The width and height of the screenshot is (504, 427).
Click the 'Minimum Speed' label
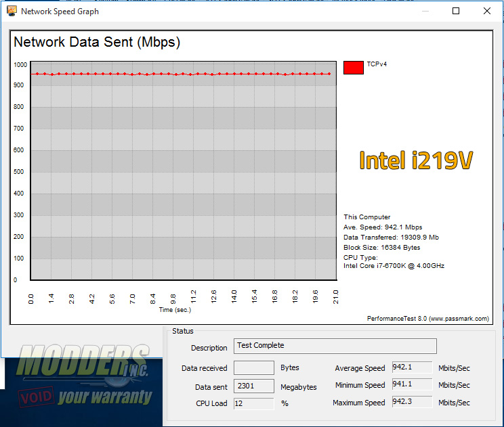[x=360, y=385]
